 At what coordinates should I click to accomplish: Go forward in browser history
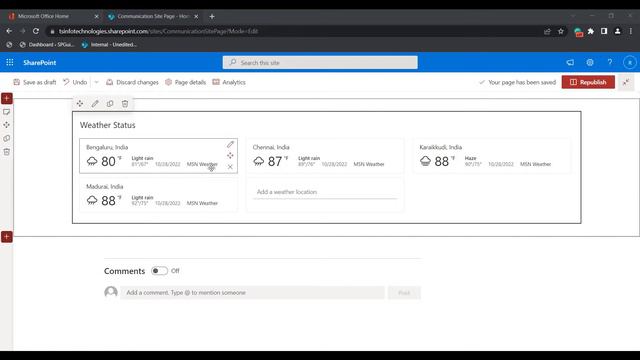pos(22,31)
